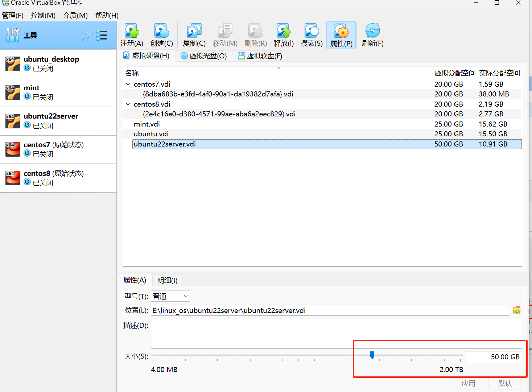Click the 创建(C) create disk icon

click(x=161, y=31)
